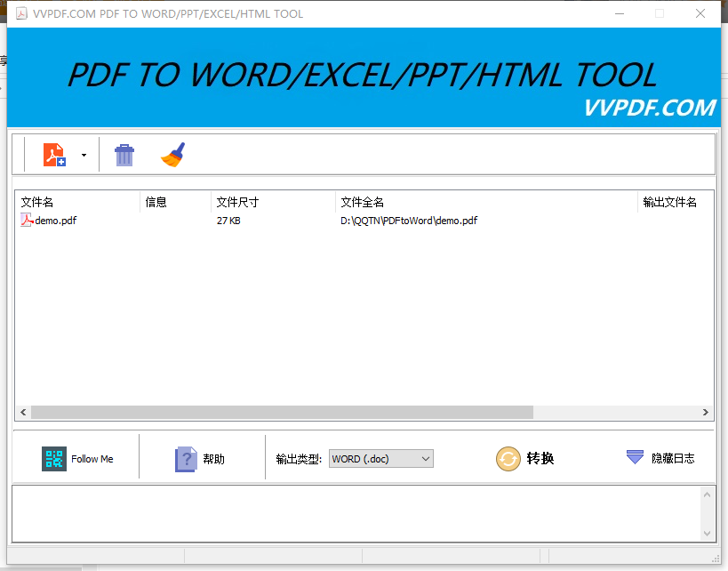Click the log panel scroll up arrow

[x=707, y=495]
